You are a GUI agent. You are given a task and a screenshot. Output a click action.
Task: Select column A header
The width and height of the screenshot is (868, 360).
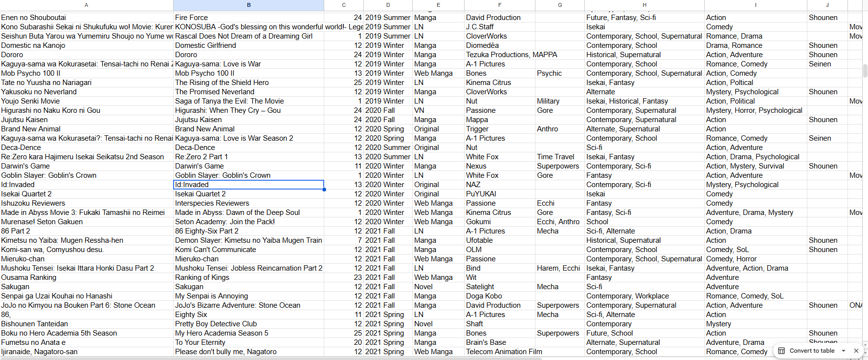click(x=87, y=5)
